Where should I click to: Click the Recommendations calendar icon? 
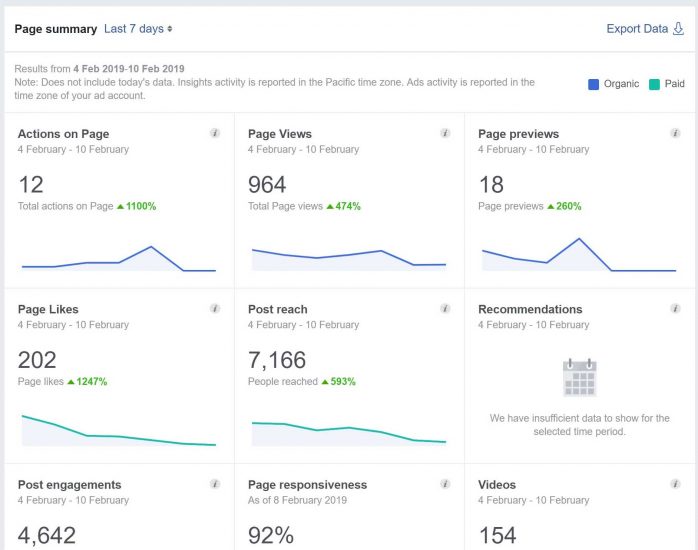pyautogui.click(x=580, y=378)
